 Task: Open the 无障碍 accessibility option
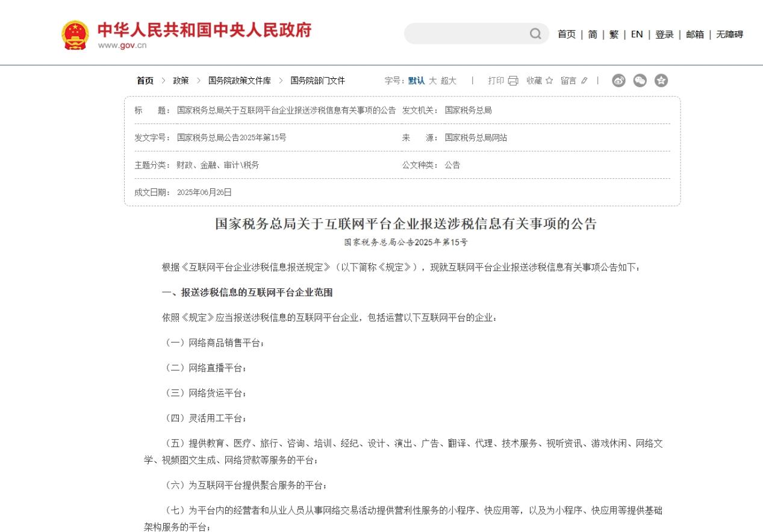point(729,35)
